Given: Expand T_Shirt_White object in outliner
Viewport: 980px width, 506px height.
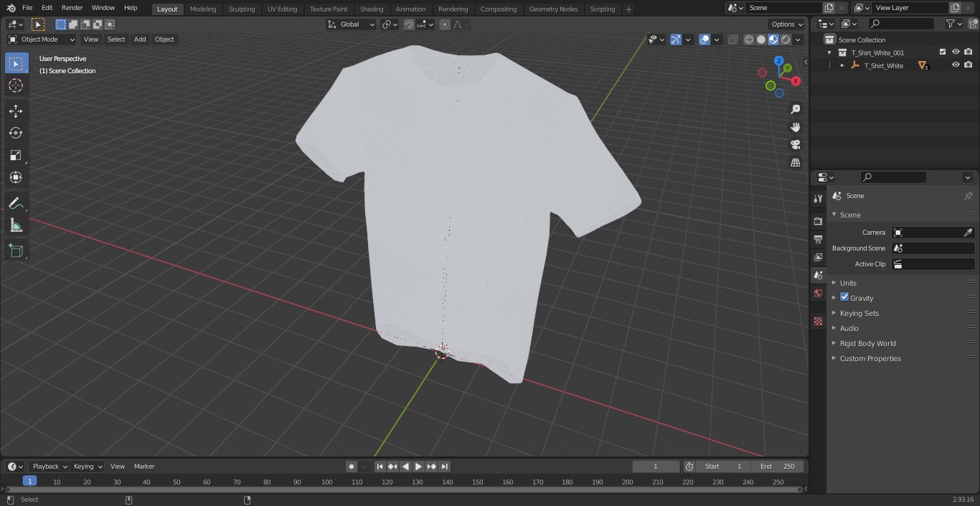Looking at the screenshot, I should pyautogui.click(x=842, y=65).
